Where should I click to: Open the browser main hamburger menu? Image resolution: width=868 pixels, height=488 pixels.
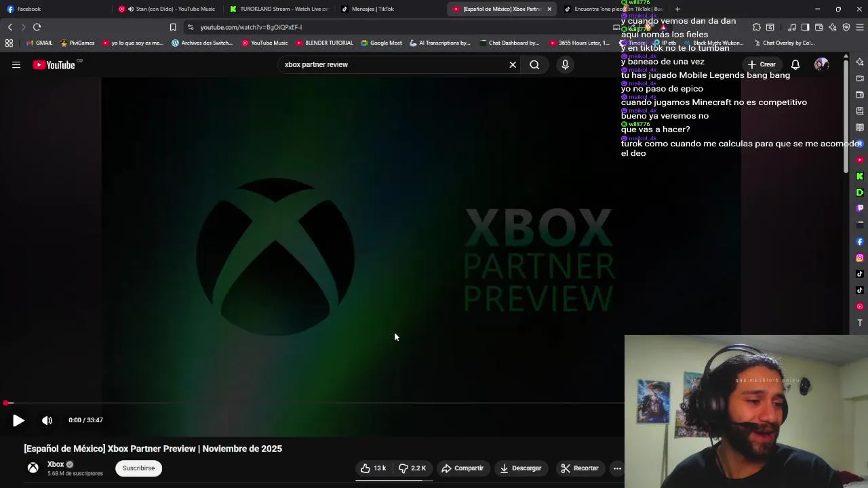860,27
